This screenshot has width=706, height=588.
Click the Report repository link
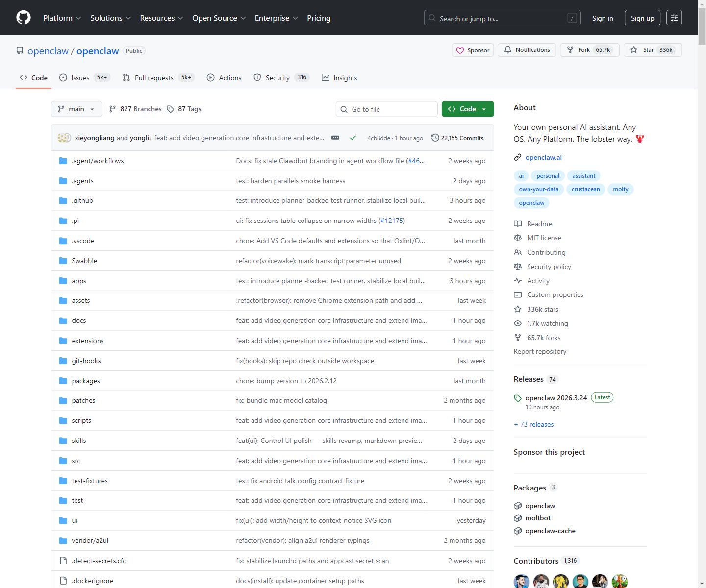click(540, 351)
